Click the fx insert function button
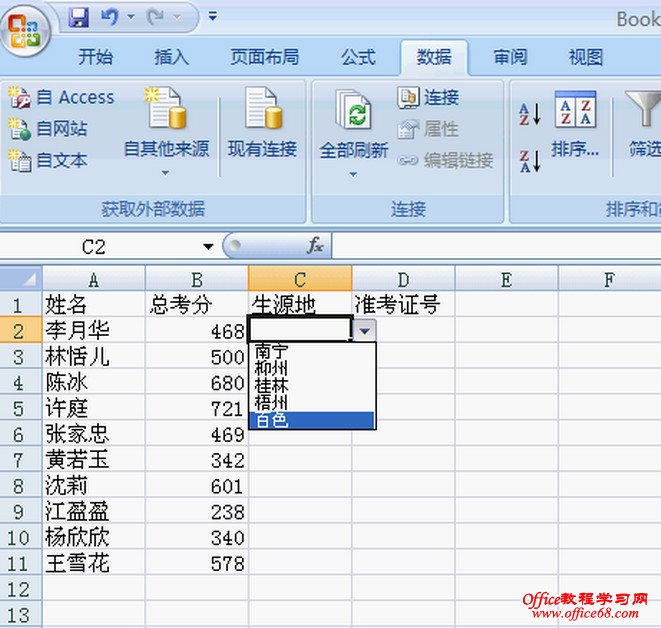Viewport: 661px width, 628px height. tap(315, 245)
